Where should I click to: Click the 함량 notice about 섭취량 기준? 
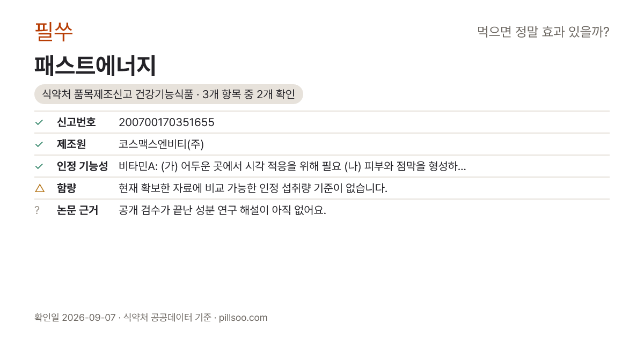pyautogui.click(x=253, y=188)
